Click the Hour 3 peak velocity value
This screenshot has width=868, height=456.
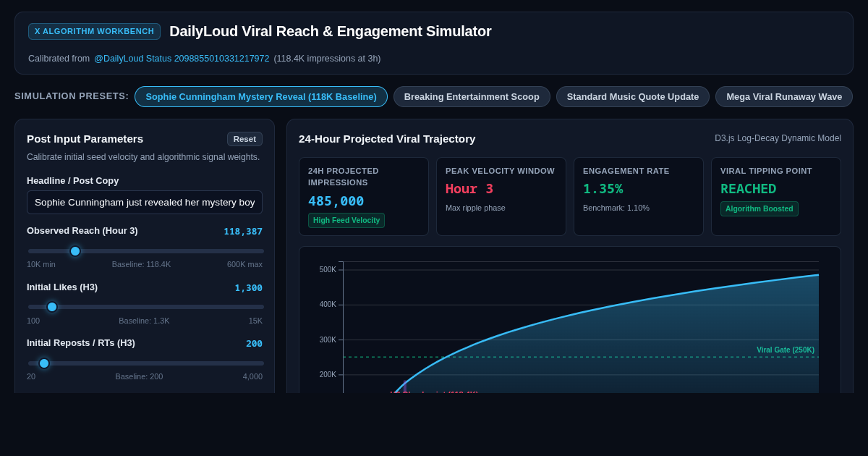pyautogui.click(x=469, y=188)
